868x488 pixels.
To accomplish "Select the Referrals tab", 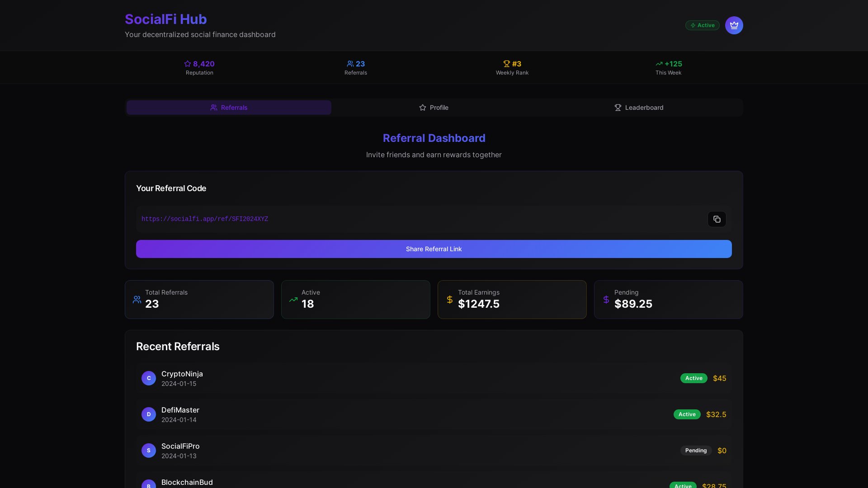I will 229,108.
